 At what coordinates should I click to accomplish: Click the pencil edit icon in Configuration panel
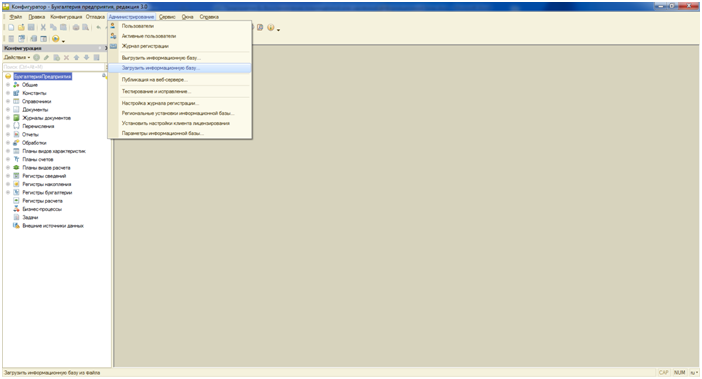click(x=46, y=57)
